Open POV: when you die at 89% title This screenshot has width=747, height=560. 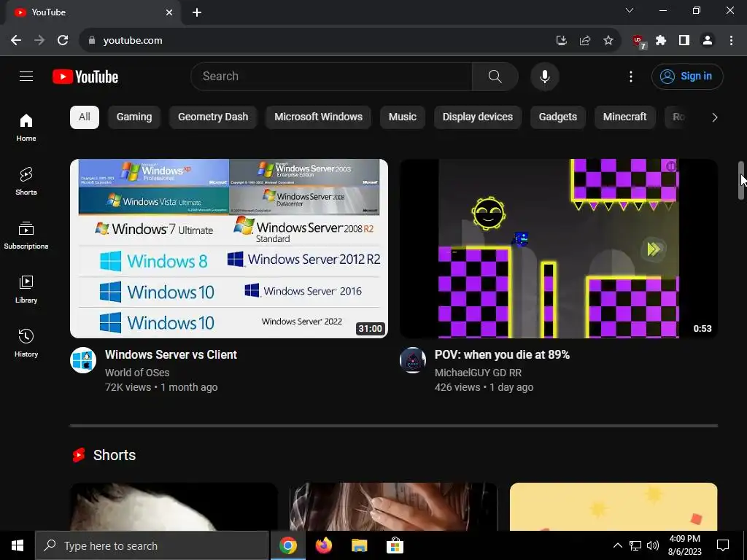click(502, 355)
